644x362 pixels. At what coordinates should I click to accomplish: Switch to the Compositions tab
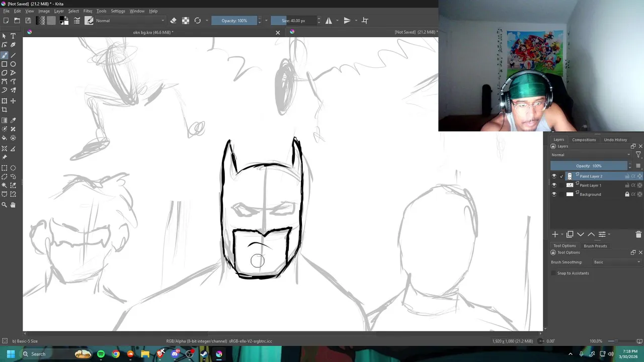click(584, 140)
